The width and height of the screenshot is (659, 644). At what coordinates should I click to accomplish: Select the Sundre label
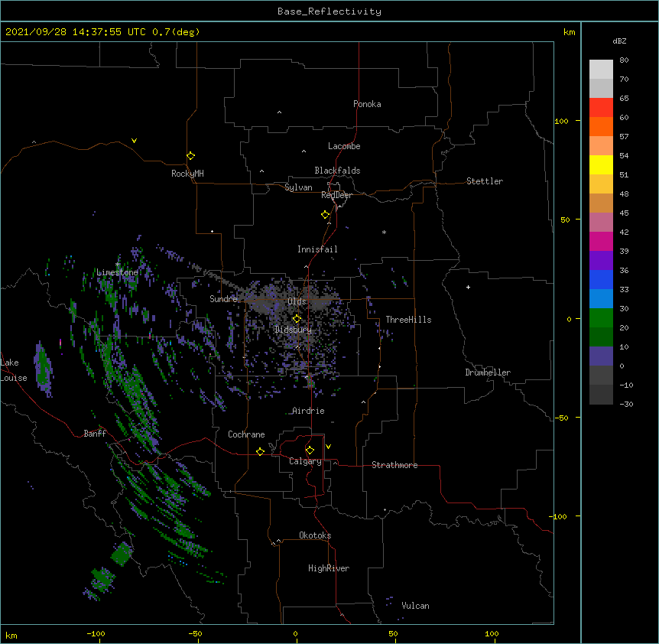pos(223,299)
